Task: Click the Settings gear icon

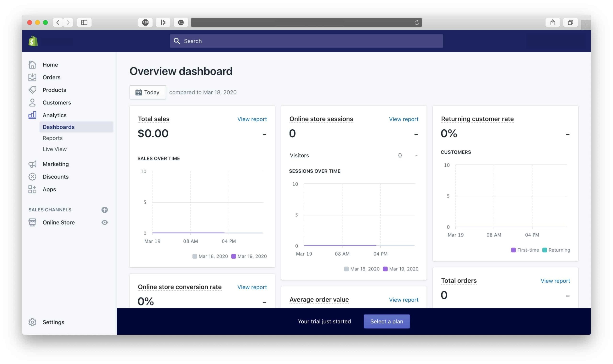Action: tap(32, 322)
